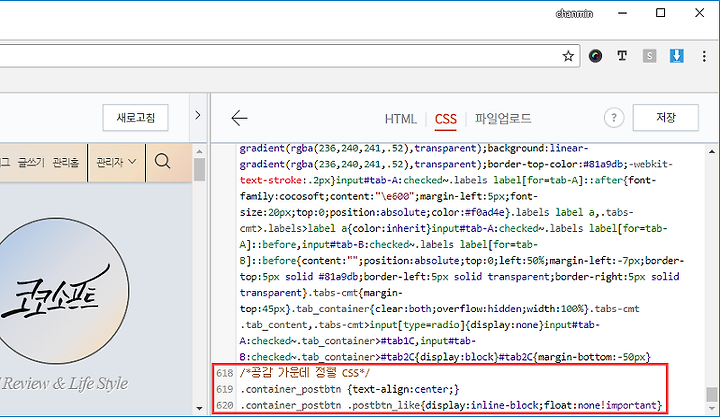Collapse the preview pane with the chevron

click(x=198, y=115)
